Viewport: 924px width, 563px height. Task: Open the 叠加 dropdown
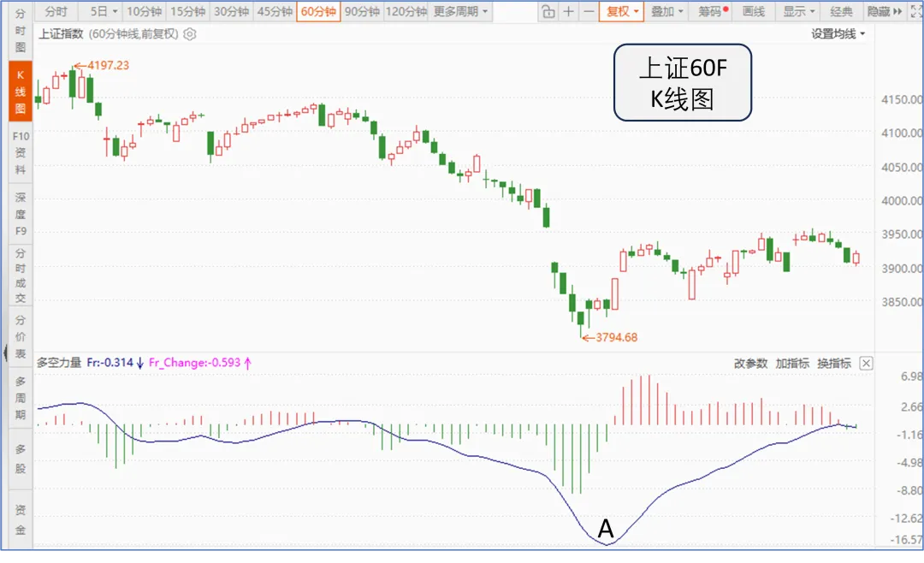[666, 11]
